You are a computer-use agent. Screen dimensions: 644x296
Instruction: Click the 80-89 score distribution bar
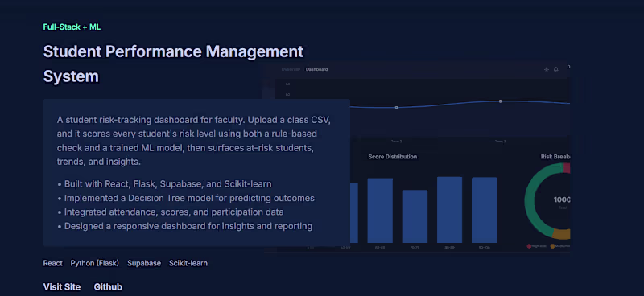tap(449, 210)
